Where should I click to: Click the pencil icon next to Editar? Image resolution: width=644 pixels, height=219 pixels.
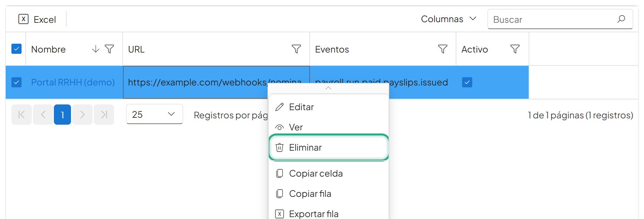pos(280,107)
